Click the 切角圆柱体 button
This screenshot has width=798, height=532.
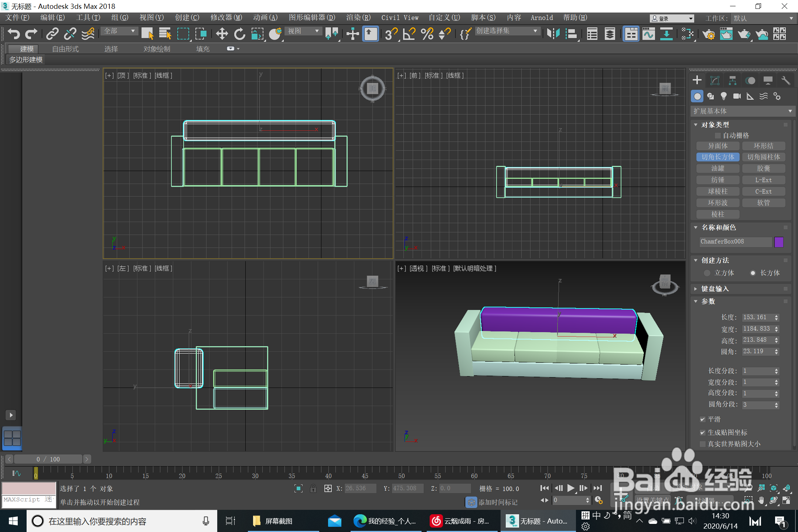764,157
